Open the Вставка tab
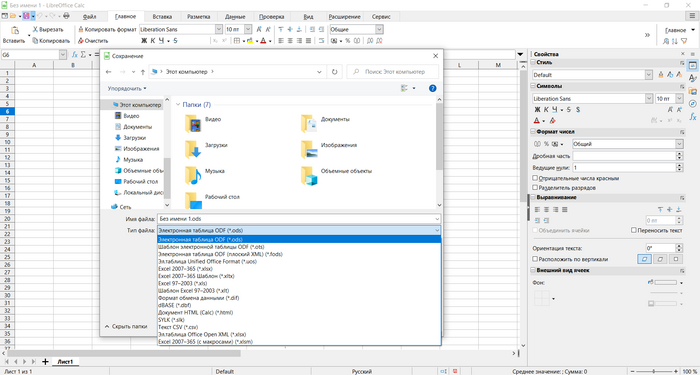The width and height of the screenshot is (700, 375). coord(162,17)
